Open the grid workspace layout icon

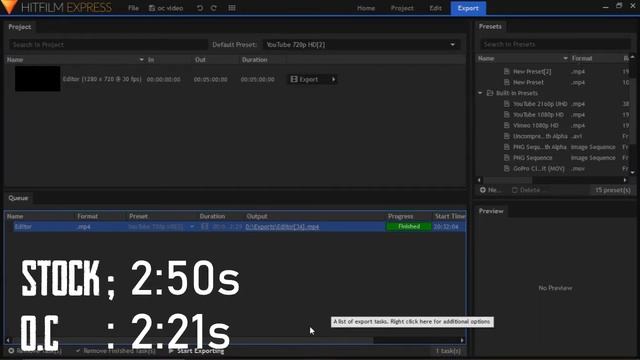(232, 8)
